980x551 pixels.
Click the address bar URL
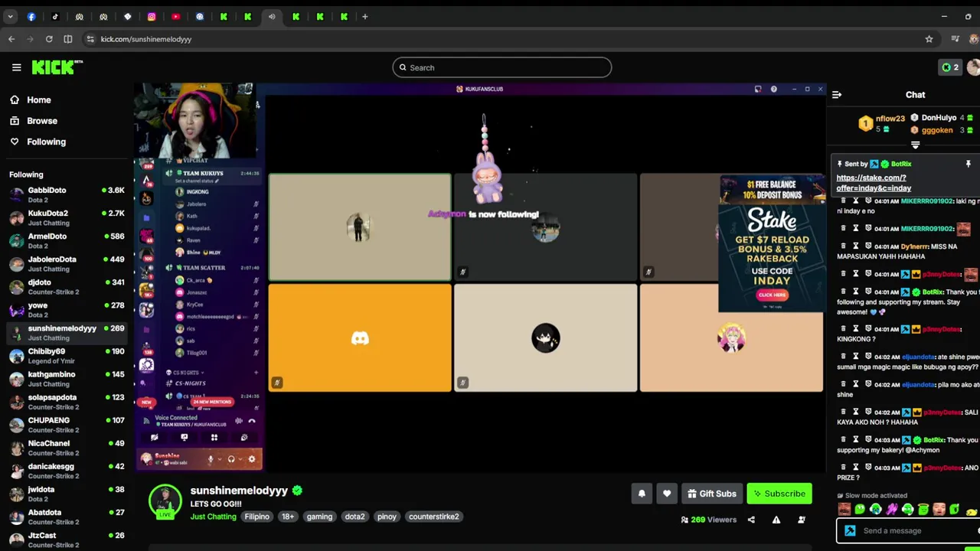(x=146, y=39)
